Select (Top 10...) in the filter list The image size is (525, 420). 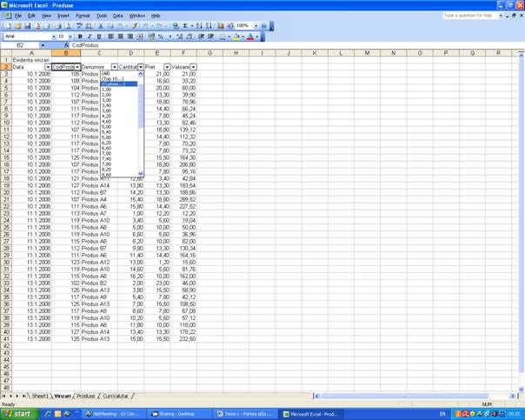point(113,79)
